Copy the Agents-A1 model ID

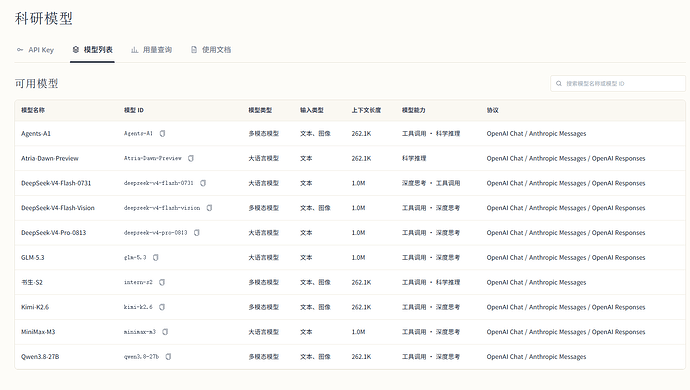pyautogui.click(x=162, y=133)
